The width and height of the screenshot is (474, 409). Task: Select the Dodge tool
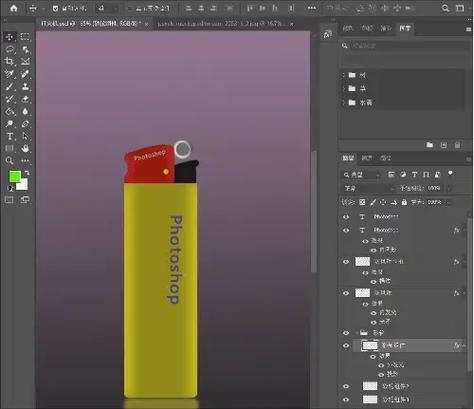(10, 124)
